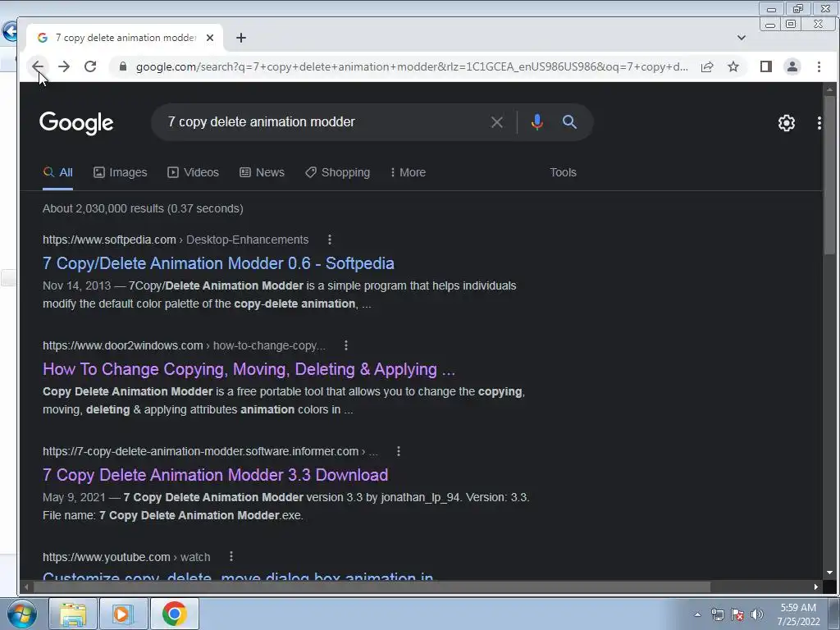The image size is (840, 630).
Task: Go back using Chrome's back arrow
Action: click(x=38, y=66)
